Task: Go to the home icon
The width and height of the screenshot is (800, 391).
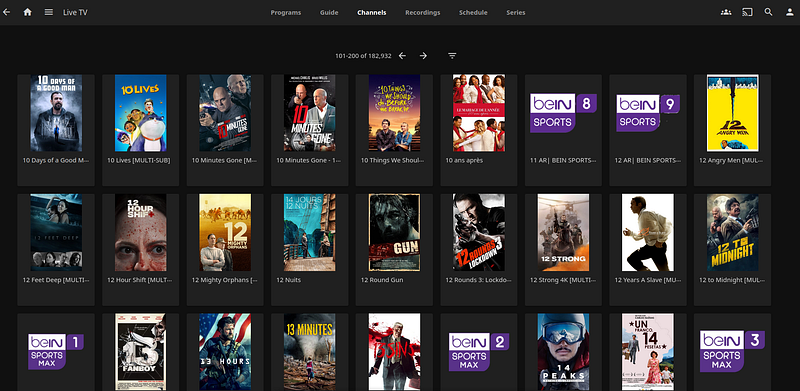Action: pyautogui.click(x=28, y=12)
